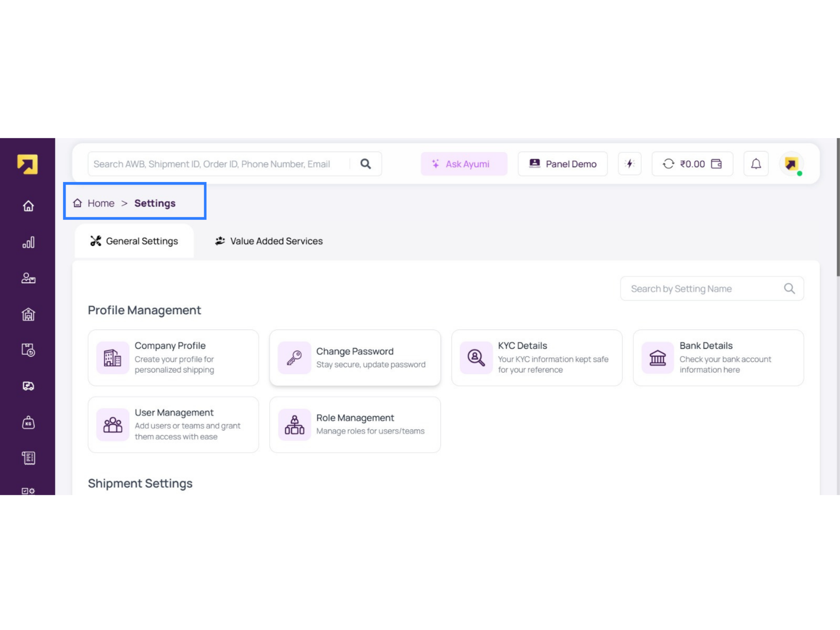
Task: Click the lightning quick-actions icon in header
Action: [x=630, y=164]
